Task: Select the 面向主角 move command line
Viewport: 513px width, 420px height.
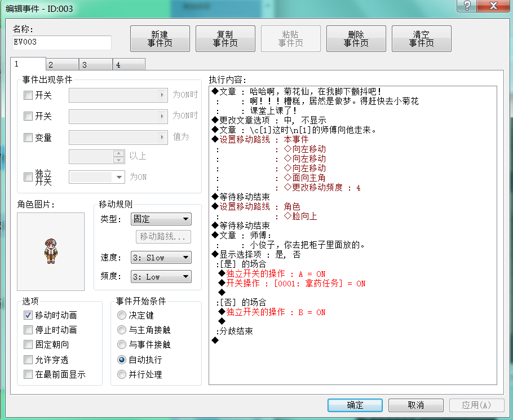Action: tap(304, 178)
